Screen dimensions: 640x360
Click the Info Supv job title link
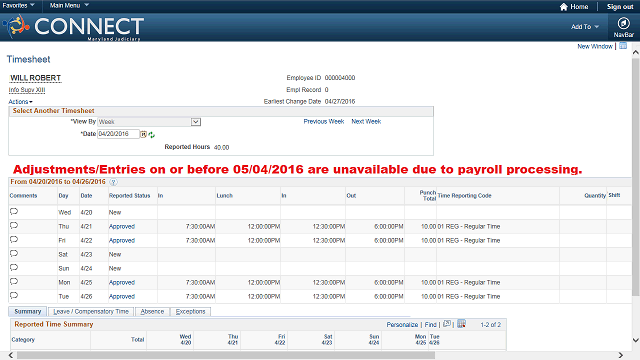click(x=27, y=90)
